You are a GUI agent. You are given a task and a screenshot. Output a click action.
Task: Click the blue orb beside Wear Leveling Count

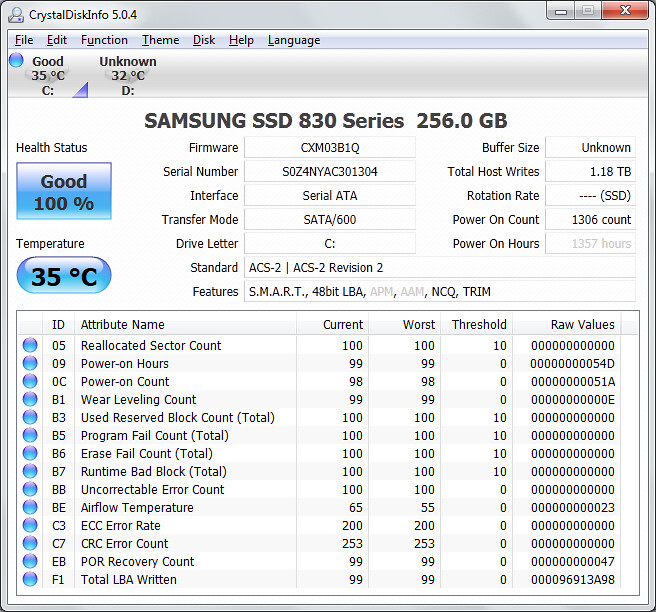pyautogui.click(x=30, y=400)
